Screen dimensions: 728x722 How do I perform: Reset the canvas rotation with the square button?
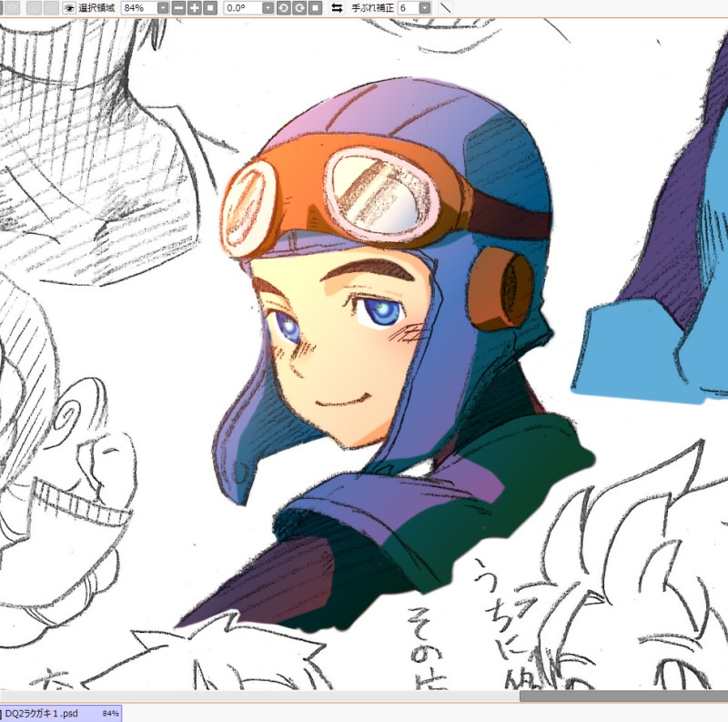tap(315, 8)
